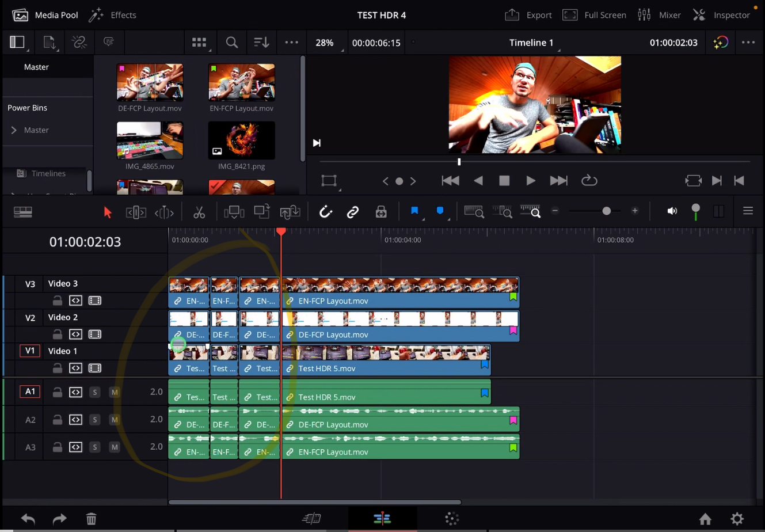This screenshot has width=765, height=532.
Task: Switch media pool to thumbnail grid view
Action: point(199,43)
